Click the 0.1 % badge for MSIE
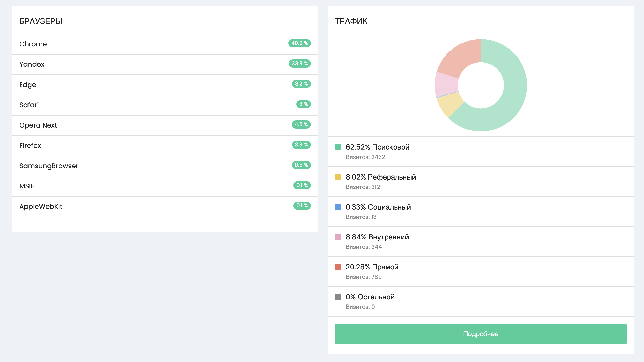Screen dimensions: 644x362 coord(302,185)
